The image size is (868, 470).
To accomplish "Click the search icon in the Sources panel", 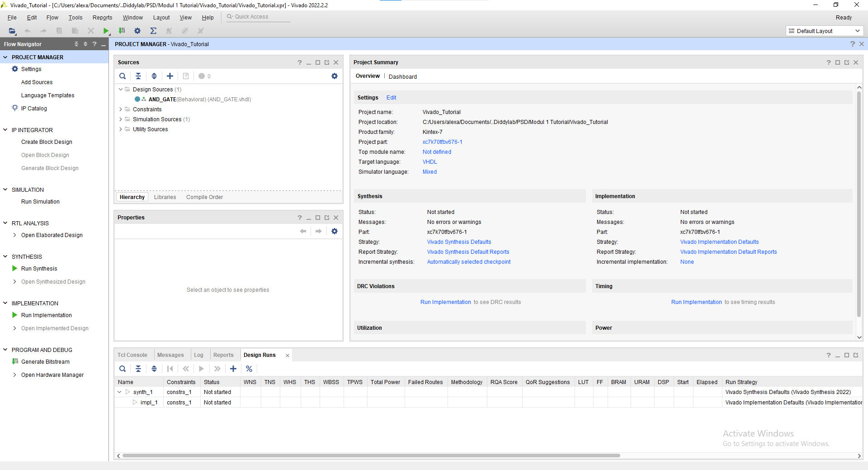I will point(123,76).
